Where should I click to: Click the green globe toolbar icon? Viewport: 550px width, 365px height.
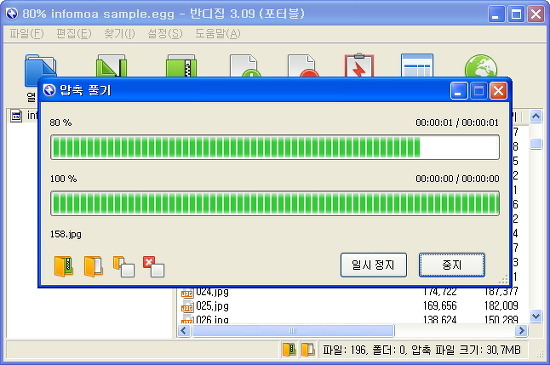click(x=481, y=66)
